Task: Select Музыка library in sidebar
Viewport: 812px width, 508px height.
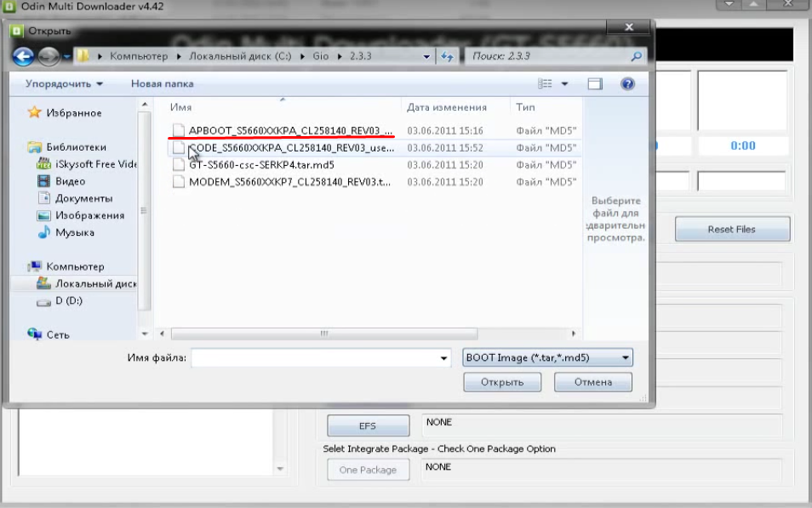Action: (74, 232)
